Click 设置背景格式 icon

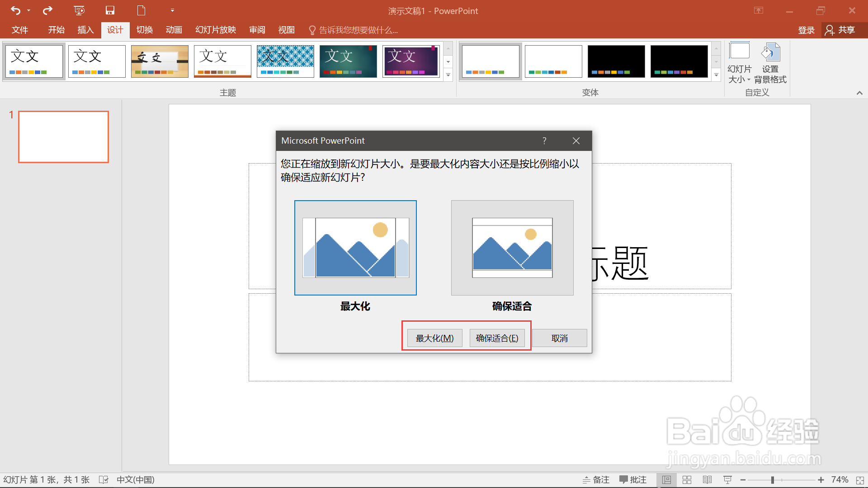click(x=770, y=63)
